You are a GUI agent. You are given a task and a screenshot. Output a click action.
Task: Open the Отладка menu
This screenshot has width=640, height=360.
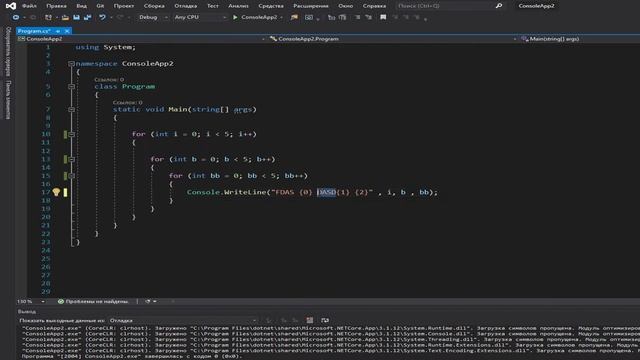click(186, 6)
